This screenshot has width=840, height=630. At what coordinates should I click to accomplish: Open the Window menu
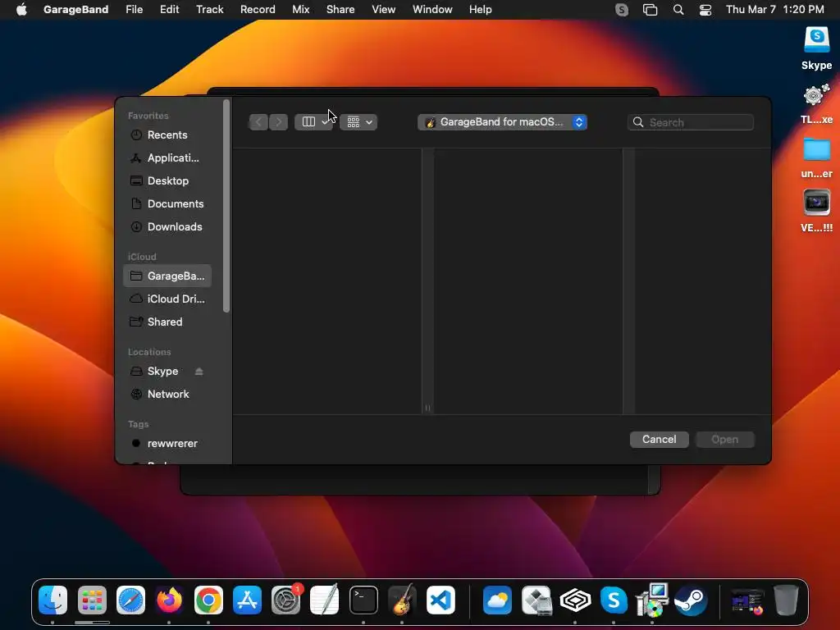click(x=432, y=10)
